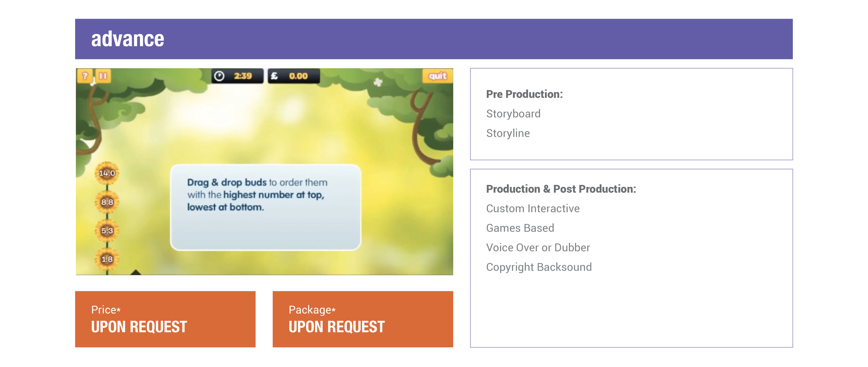Click the white flower decoration icon
868x367 pixels.
378,82
